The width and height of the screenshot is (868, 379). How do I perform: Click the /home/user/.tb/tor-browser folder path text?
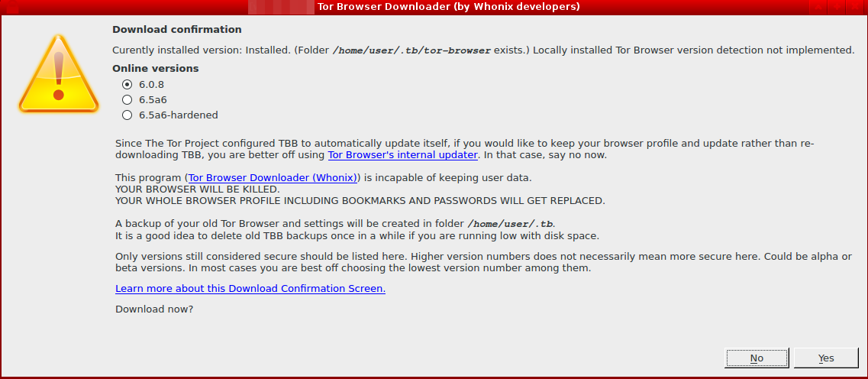(412, 50)
